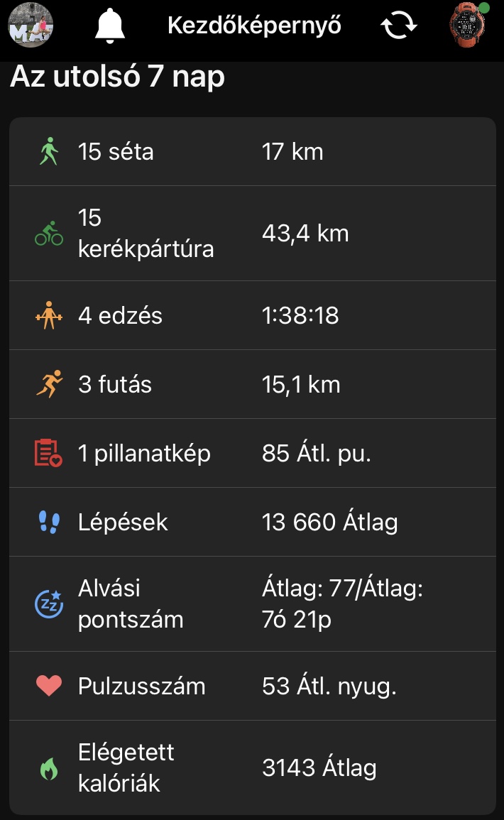Screen dimensions: 504x820
Task: Open the connected watch device icon
Action: (468, 25)
